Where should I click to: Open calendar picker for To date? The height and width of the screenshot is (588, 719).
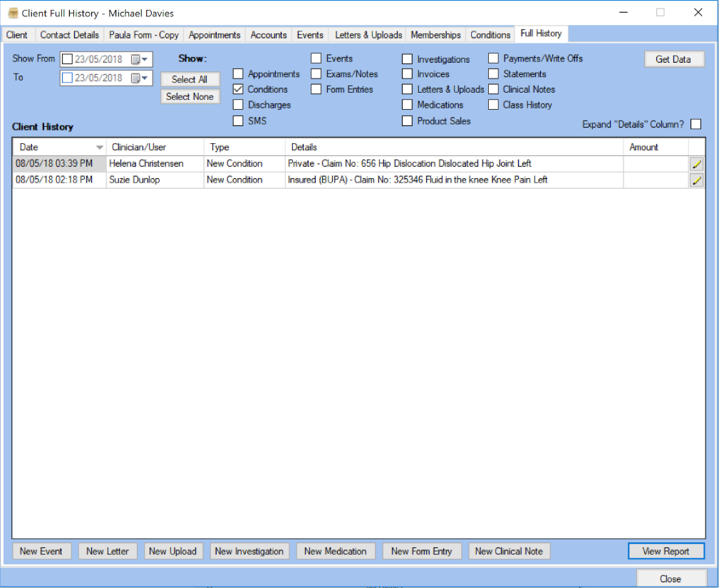coord(135,78)
